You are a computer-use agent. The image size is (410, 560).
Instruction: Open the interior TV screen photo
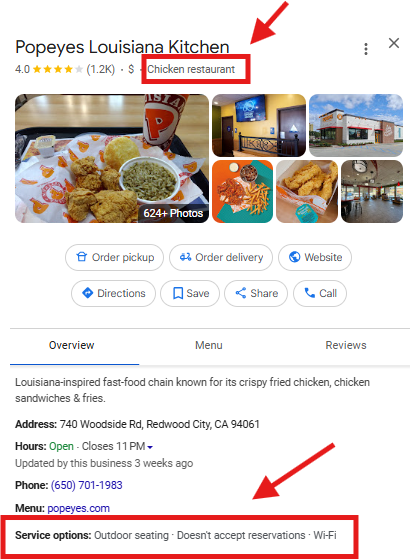pyautogui.click(x=259, y=125)
